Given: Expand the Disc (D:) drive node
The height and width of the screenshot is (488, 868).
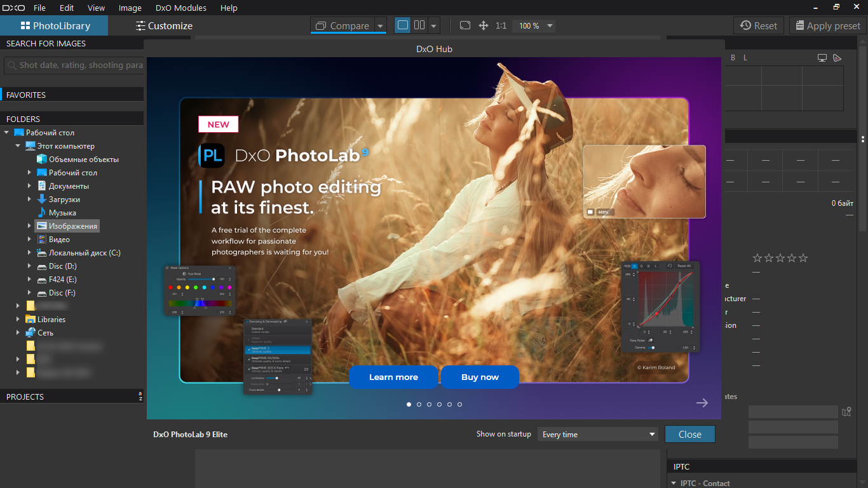Looking at the screenshot, I should (29, 266).
